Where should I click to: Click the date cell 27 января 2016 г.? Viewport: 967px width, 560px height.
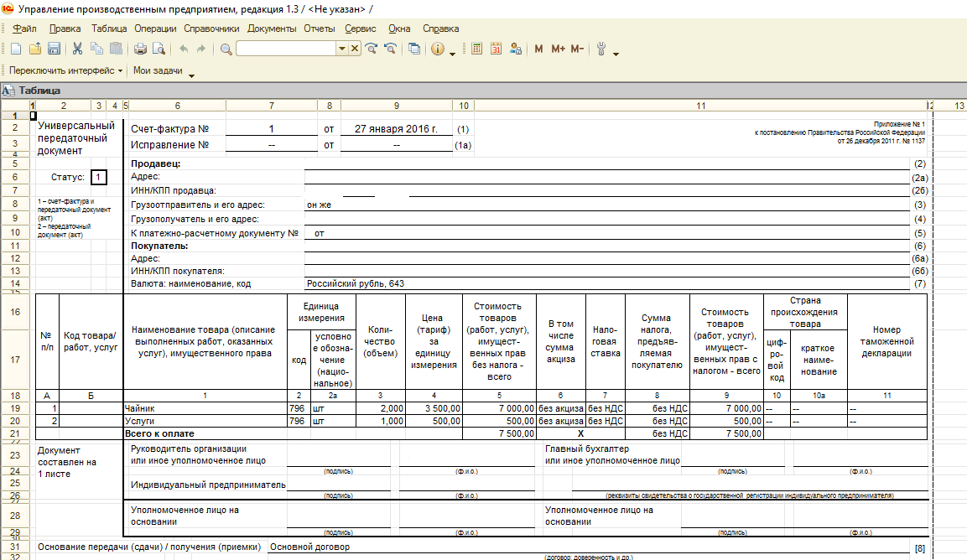(396, 129)
